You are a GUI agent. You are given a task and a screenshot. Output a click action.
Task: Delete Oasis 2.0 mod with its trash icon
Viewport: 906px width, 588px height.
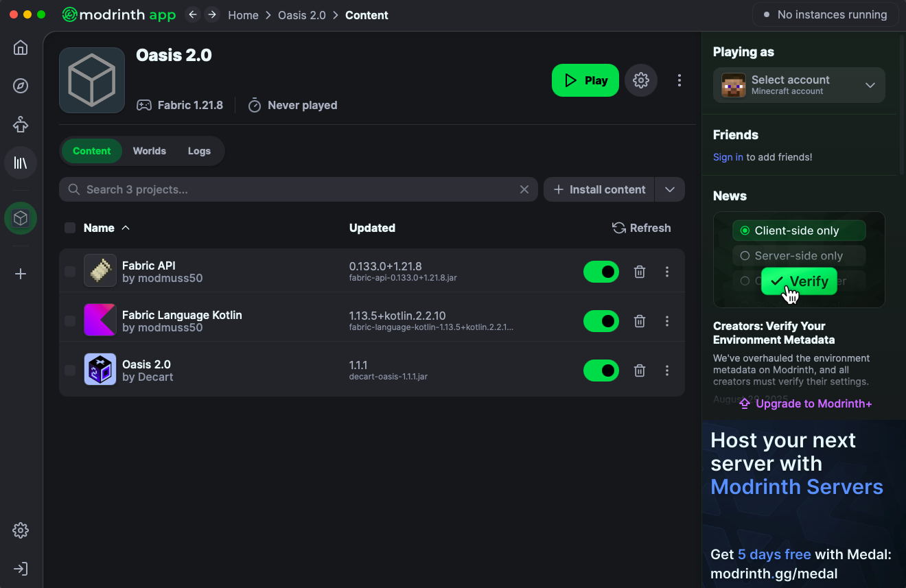point(640,371)
